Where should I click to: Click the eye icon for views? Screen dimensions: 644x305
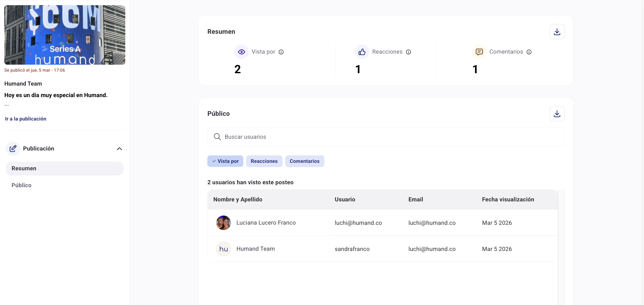click(241, 52)
